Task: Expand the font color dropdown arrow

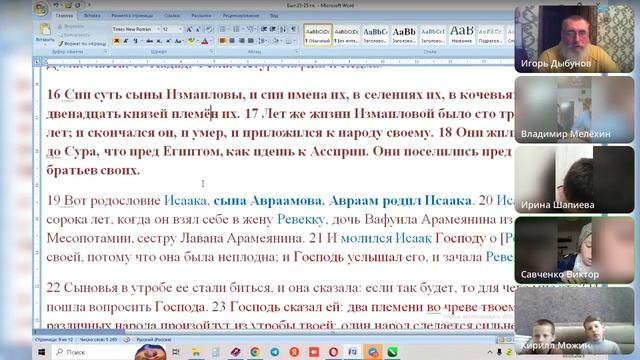Action: (x=211, y=41)
